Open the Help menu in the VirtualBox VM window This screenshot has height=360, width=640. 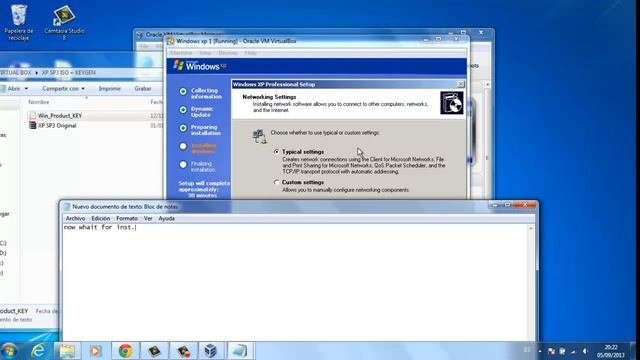tap(251, 53)
